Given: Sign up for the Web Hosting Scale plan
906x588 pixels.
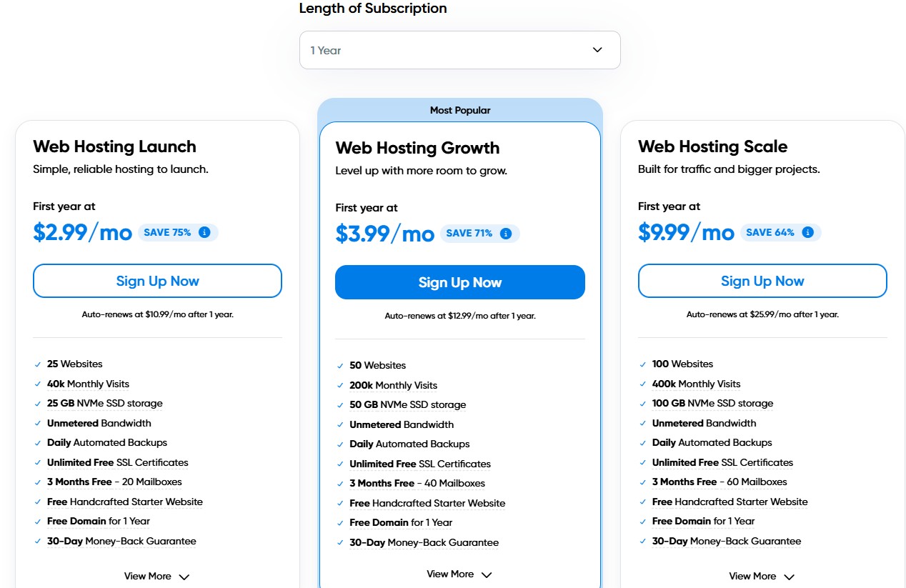Looking at the screenshot, I should tap(762, 281).
